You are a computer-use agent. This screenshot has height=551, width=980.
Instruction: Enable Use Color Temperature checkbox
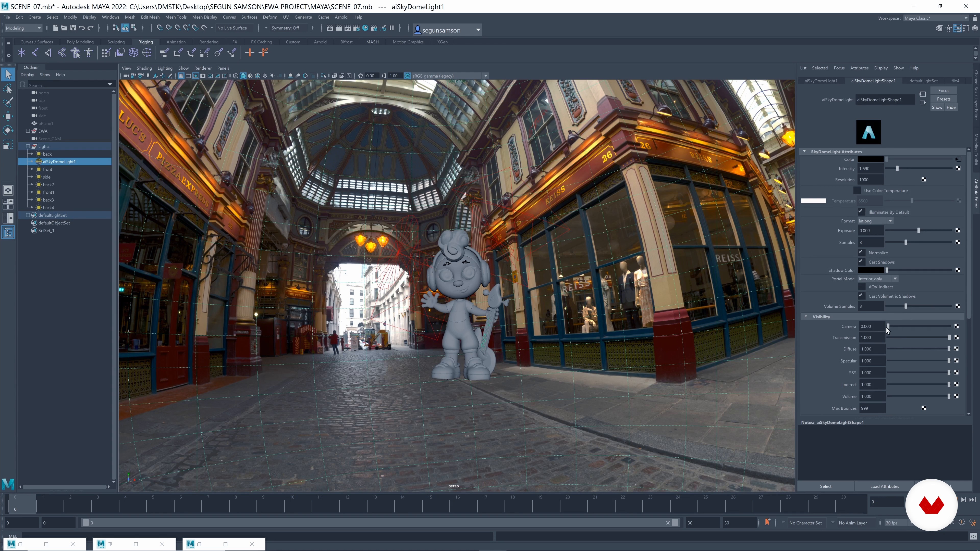coord(857,190)
